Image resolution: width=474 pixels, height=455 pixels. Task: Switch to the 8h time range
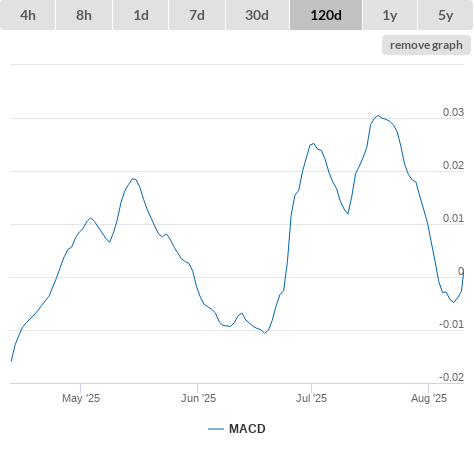tap(84, 15)
